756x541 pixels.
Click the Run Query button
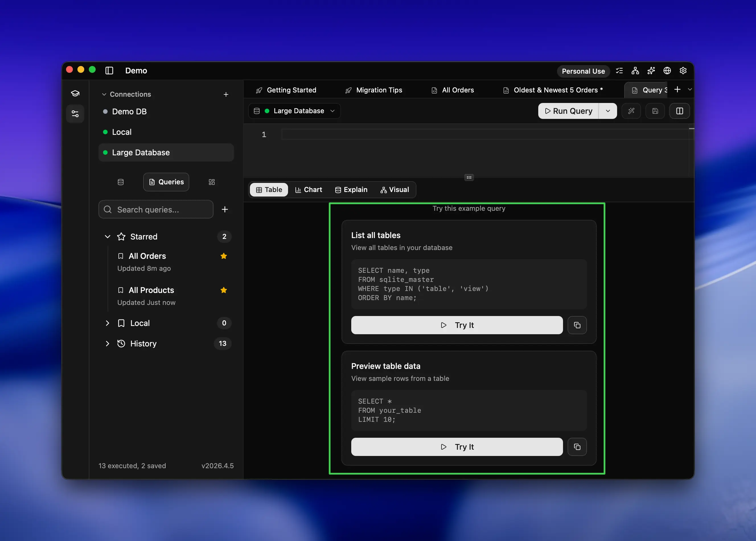pos(568,111)
